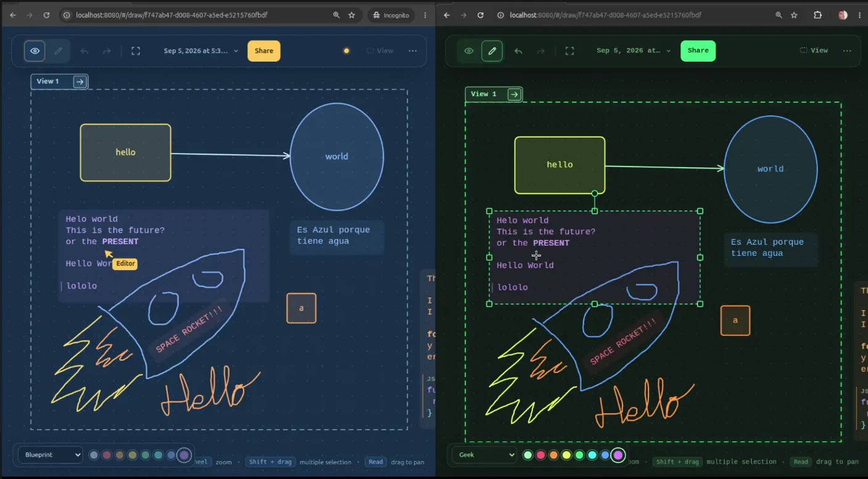Screen dimensions: 868x479
Task: Bookmark the page with star in right browser
Action: click(x=795, y=15)
